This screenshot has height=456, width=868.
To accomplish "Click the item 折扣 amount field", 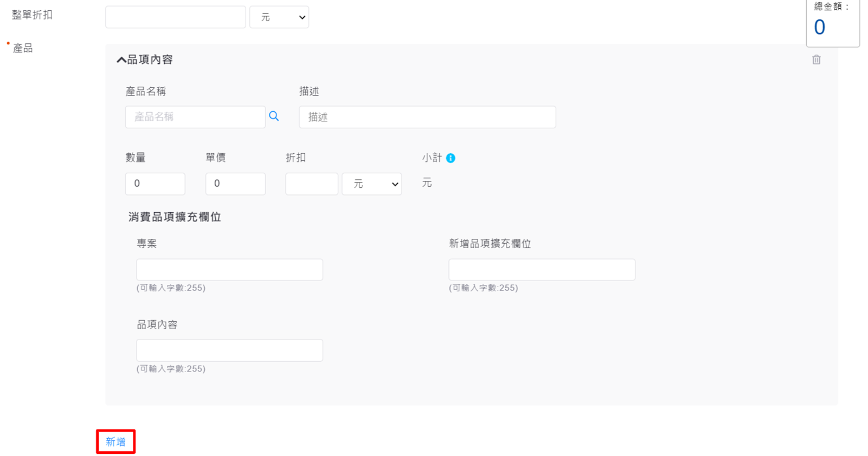I will (312, 184).
